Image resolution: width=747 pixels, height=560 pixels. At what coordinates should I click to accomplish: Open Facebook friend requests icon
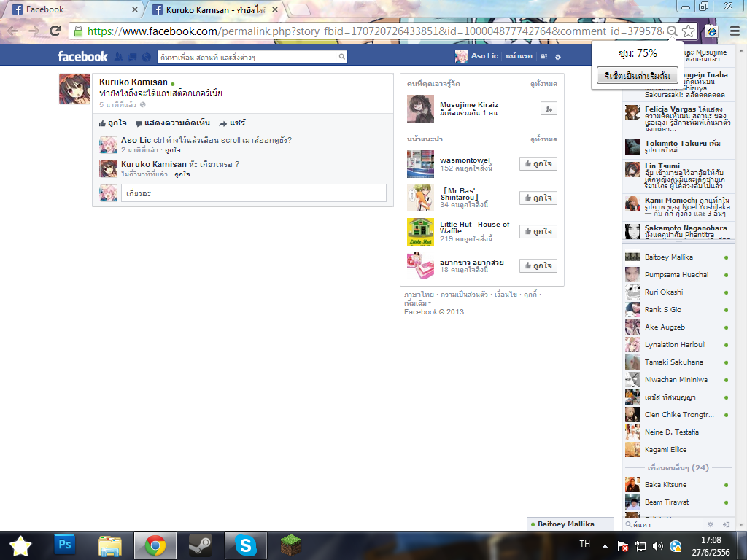pos(119,57)
